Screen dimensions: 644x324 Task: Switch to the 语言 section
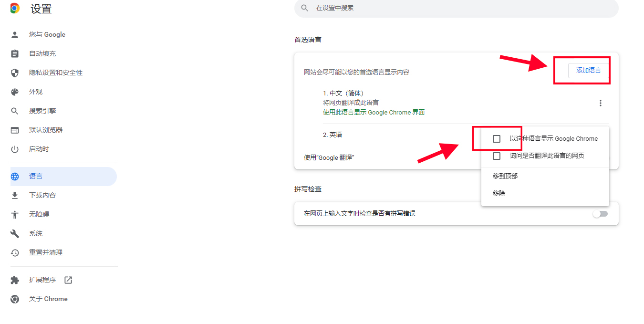click(36, 176)
